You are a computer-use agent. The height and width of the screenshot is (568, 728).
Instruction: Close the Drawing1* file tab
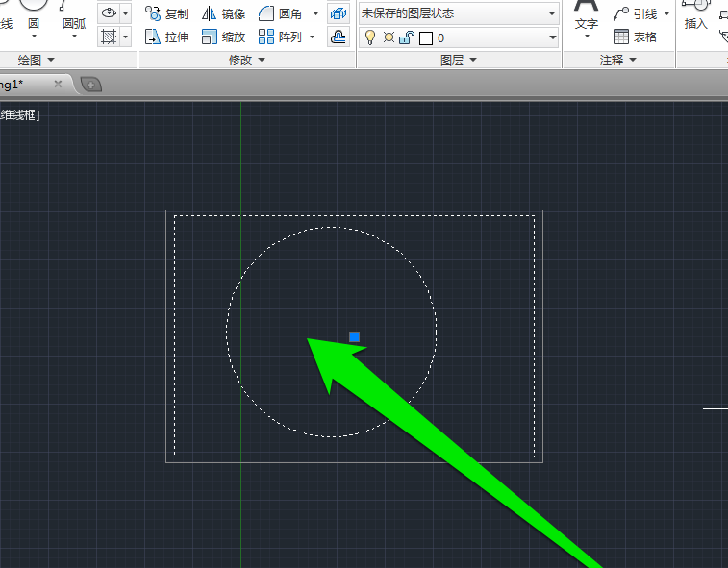click(x=58, y=84)
